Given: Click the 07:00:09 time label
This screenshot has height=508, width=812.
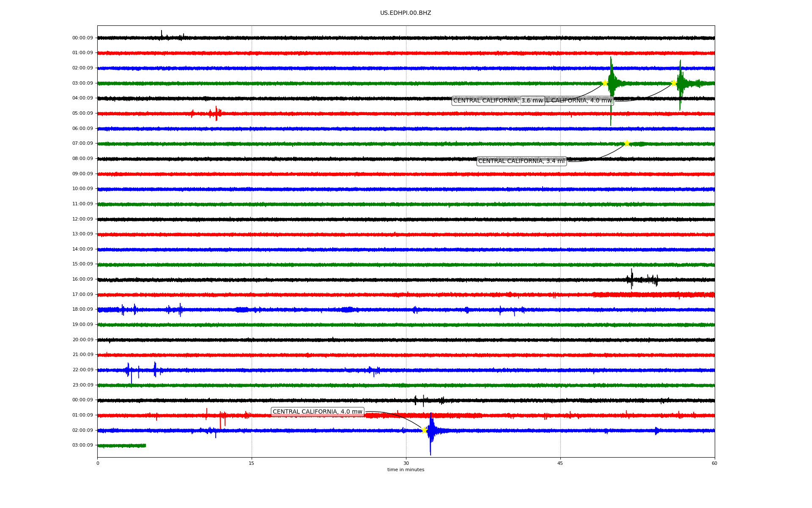Looking at the screenshot, I should pyautogui.click(x=82, y=144).
